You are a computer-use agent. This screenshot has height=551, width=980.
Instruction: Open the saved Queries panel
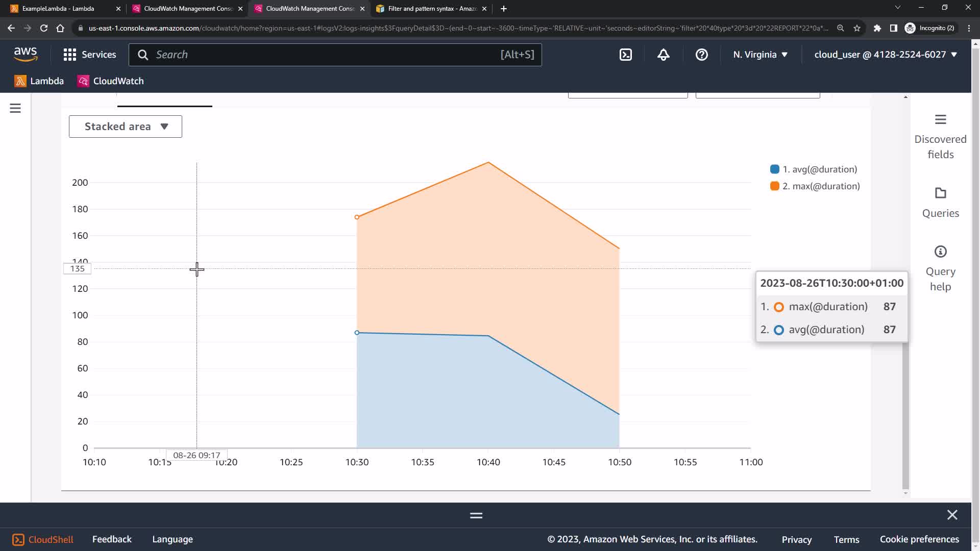click(940, 203)
